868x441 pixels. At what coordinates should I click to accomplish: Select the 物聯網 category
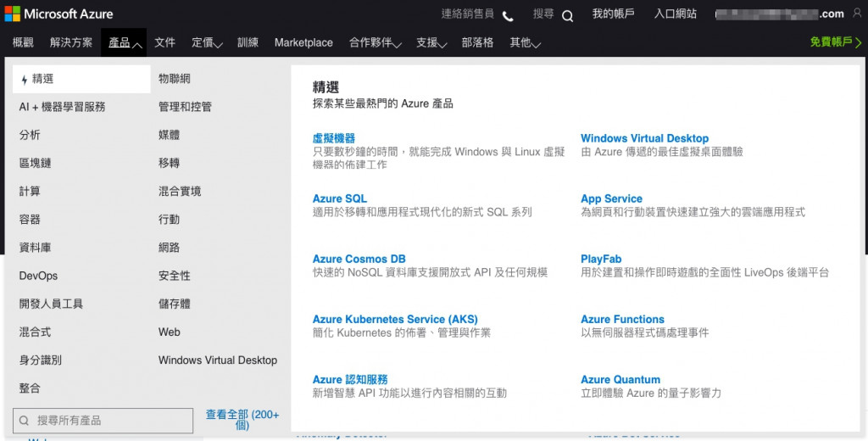(175, 79)
